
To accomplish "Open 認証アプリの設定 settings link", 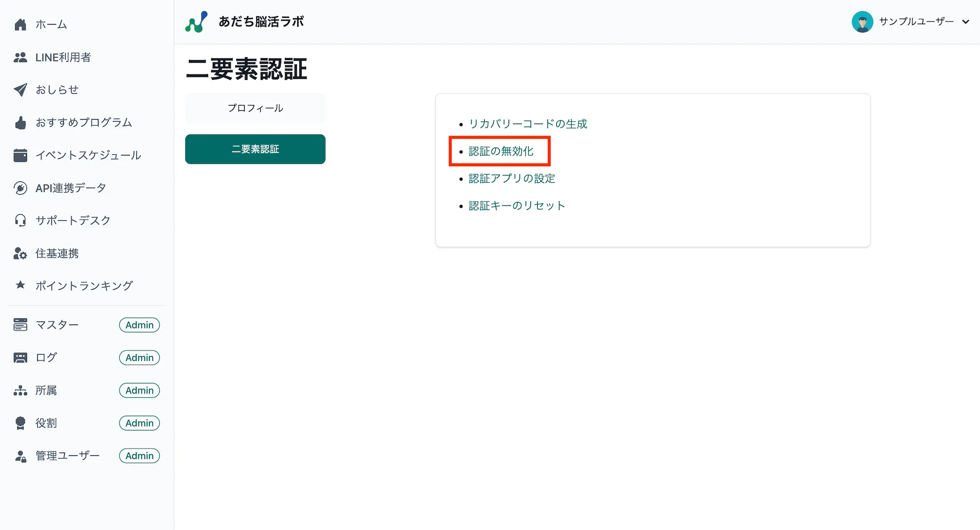I will (x=512, y=178).
